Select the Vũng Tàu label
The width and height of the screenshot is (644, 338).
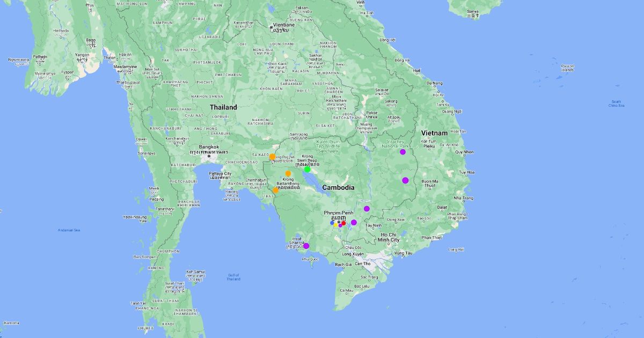click(404, 253)
